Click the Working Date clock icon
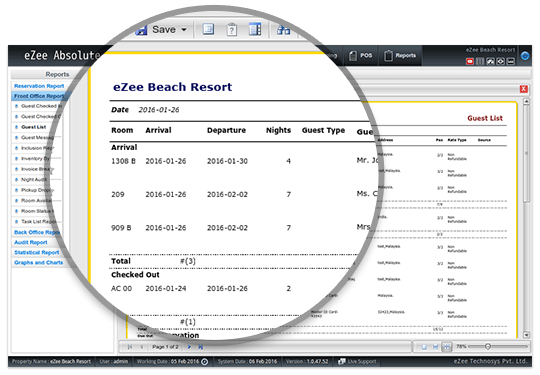The width and height of the screenshot is (540, 375). (205, 362)
